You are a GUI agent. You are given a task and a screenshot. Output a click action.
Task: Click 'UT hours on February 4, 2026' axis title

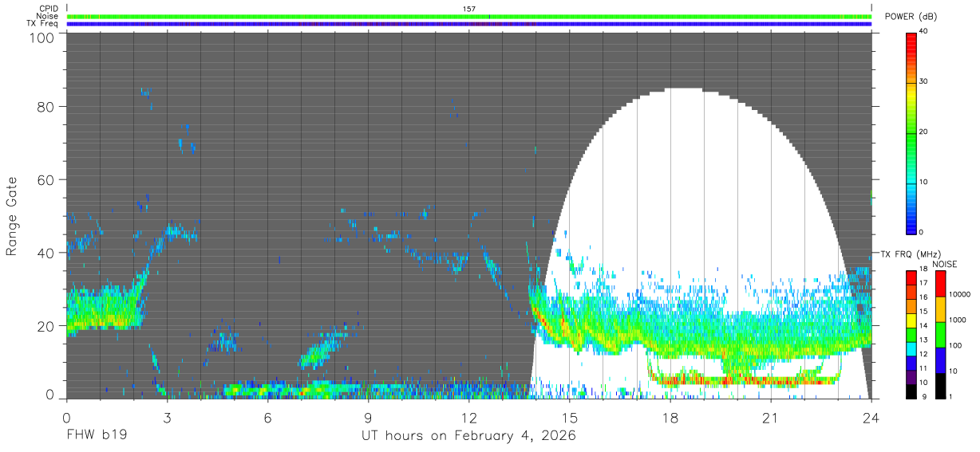point(469,437)
